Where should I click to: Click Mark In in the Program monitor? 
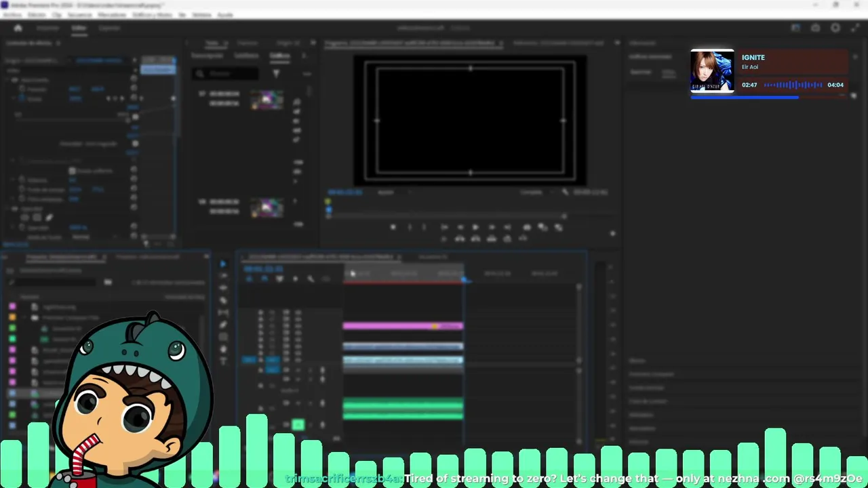(x=410, y=228)
